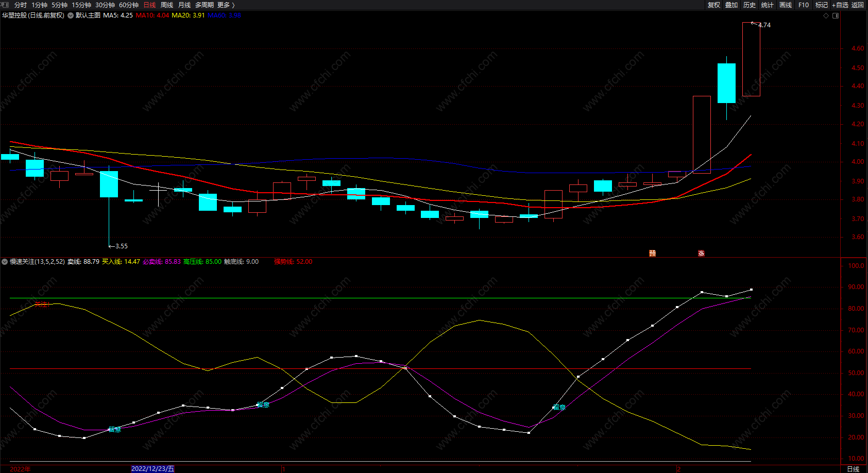
Task: Click the 返回 back button
Action: (x=858, y=5)
